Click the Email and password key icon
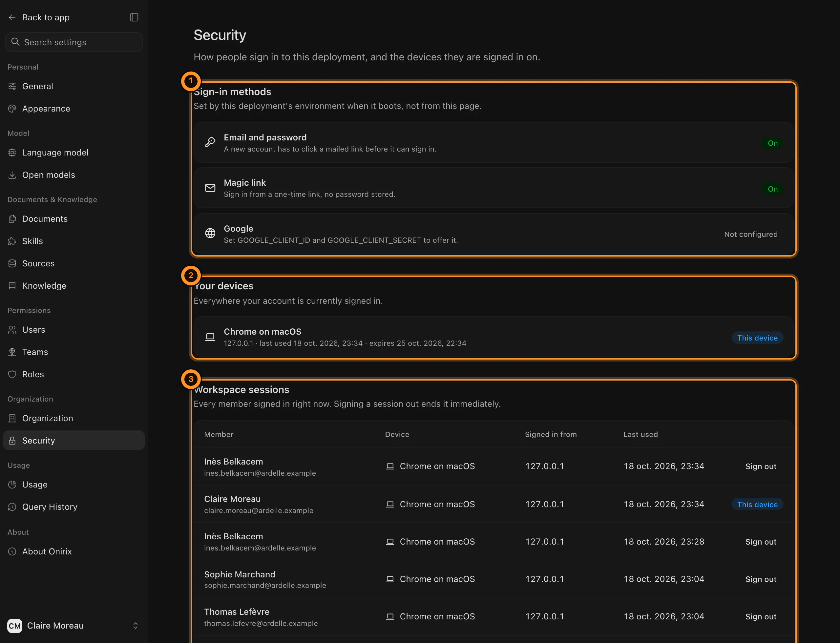Screen dimensions: 840x643 coord(210,142)
